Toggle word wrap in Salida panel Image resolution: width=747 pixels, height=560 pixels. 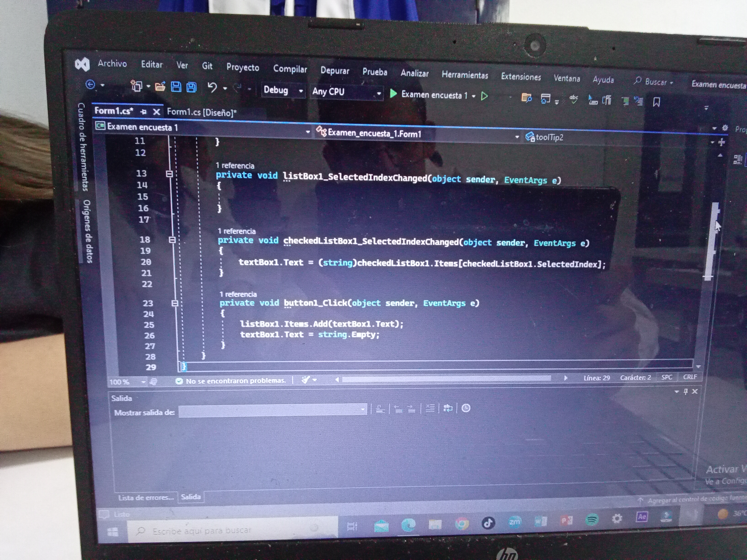pyautogui.click(x=448, y=408)
